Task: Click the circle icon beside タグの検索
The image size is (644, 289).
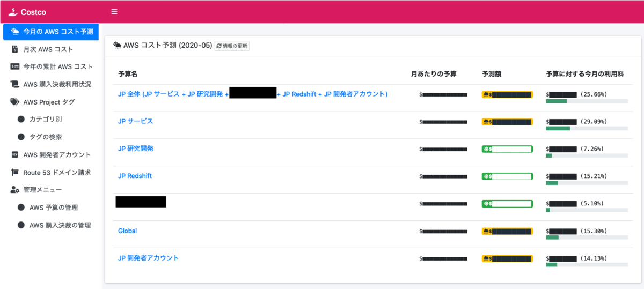Action: pos(21,137)
